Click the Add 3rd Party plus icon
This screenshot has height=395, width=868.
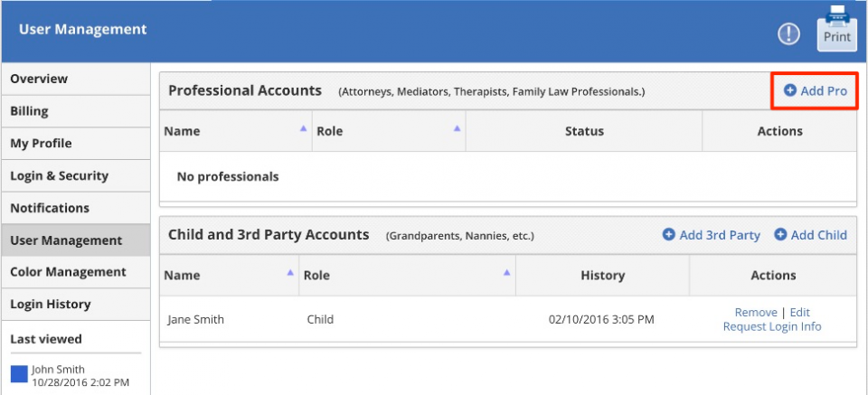(669, 235)
